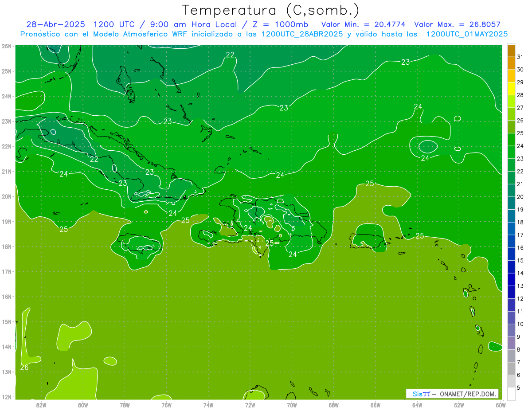Screen dimensions: 532x411
Task: Click latitude axis label "14N"
Action: click(6, 347)
